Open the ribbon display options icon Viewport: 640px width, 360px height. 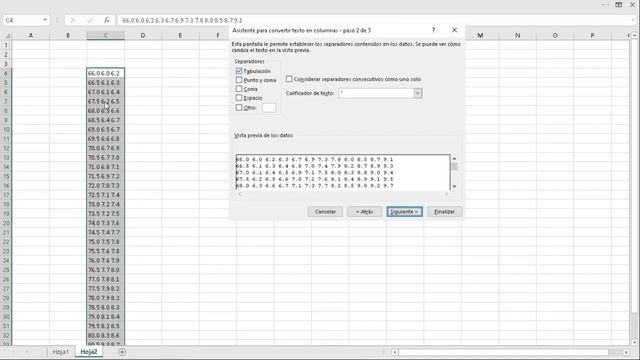[619, 5]
